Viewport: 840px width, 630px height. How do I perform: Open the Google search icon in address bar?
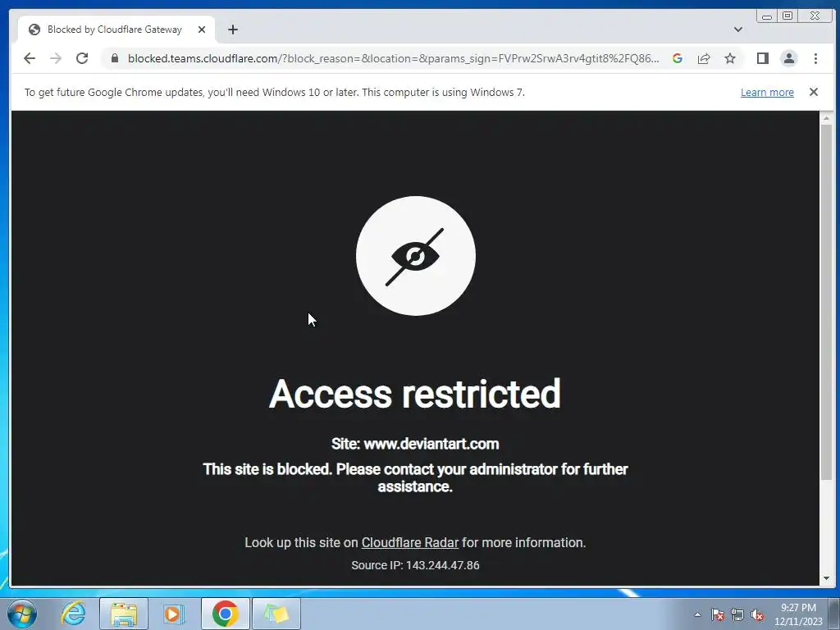(x=677, y=58)
